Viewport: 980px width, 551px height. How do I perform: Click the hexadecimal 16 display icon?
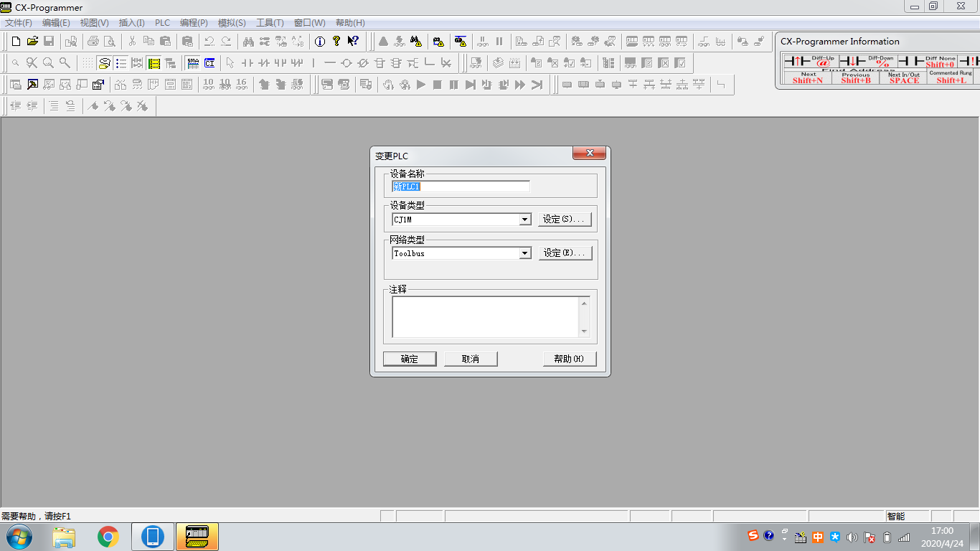pos(241,85)
